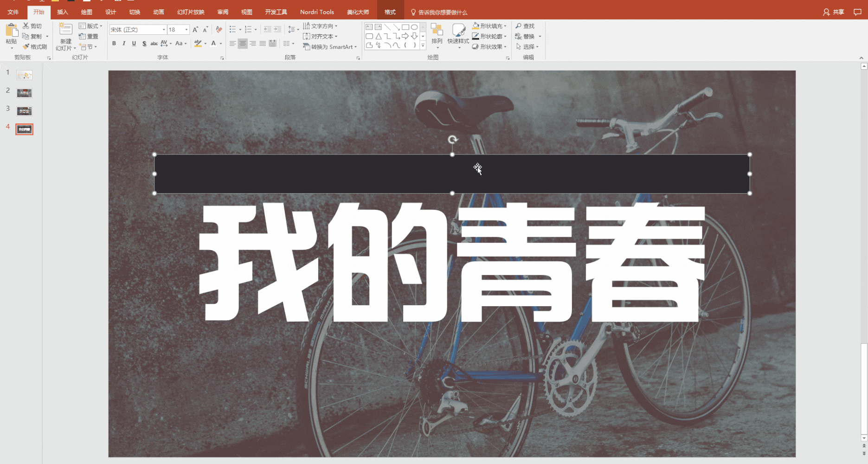Click the increase font size icon
The height and width of the screenshot is (464, 868).
[195, 29]
